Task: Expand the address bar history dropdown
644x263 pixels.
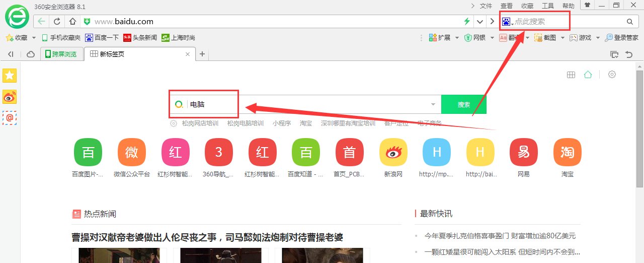Action: click(x=479, y=22)
